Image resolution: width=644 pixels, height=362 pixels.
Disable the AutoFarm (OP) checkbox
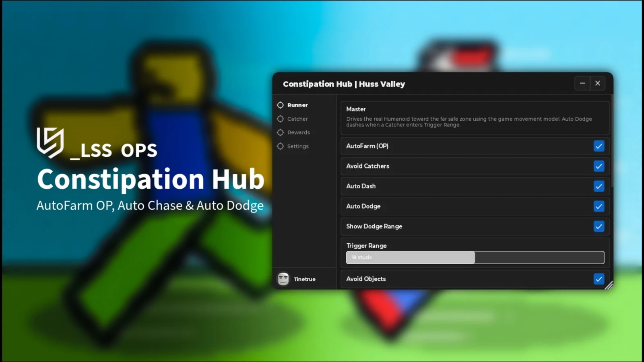(x=599, y=146)
